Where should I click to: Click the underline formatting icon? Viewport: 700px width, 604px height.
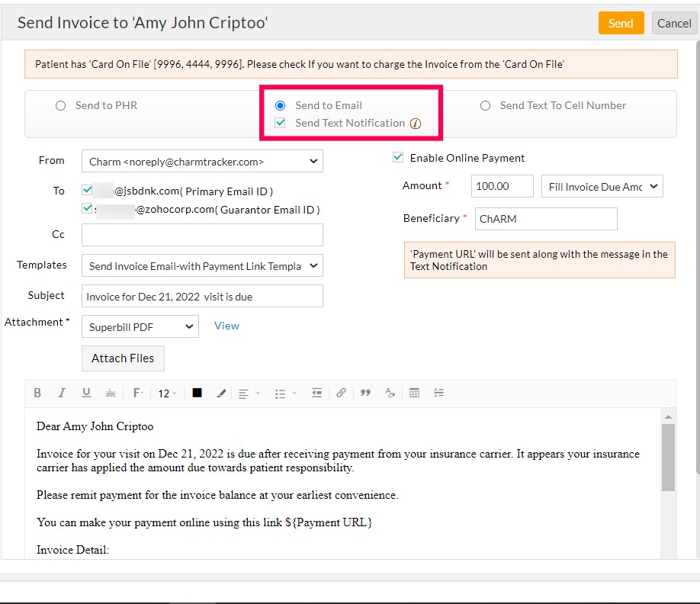click(86, 394)
